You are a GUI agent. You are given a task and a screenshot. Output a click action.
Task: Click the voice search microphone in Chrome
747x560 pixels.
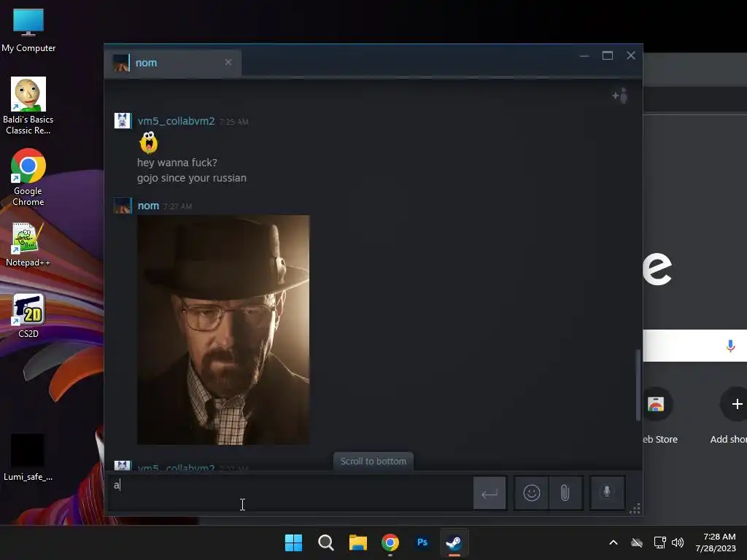point(730,346)
